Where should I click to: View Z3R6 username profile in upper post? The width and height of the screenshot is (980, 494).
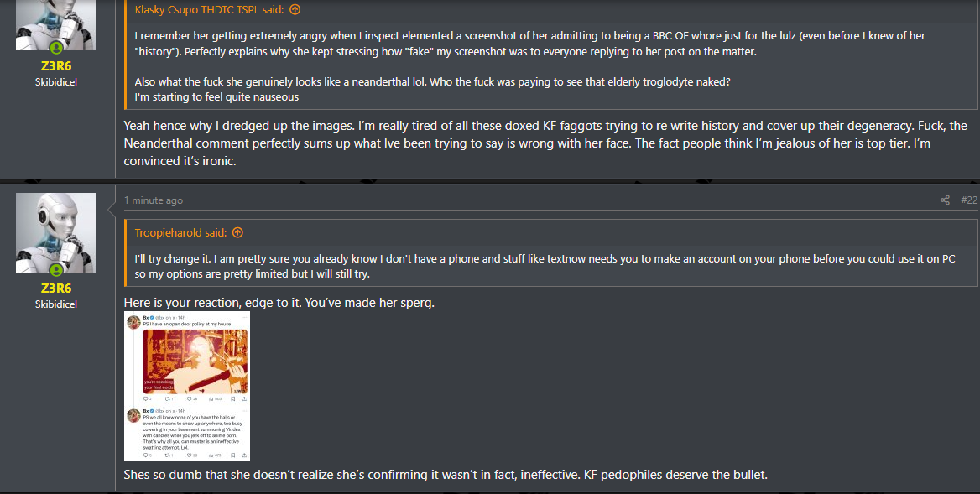tap(56, 65)
